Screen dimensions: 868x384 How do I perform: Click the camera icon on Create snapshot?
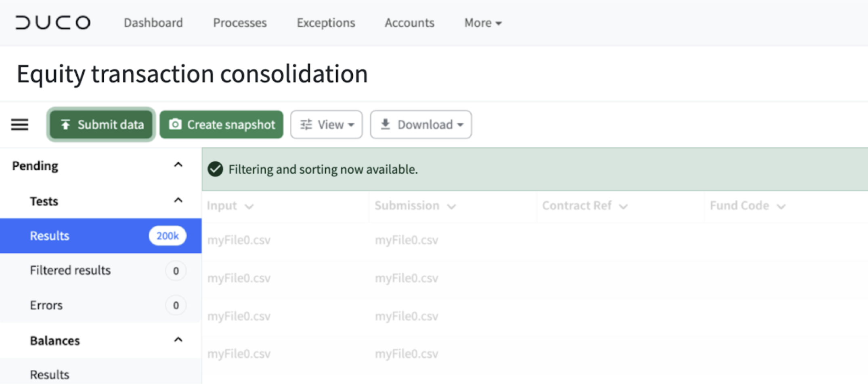tap(175, 124)
